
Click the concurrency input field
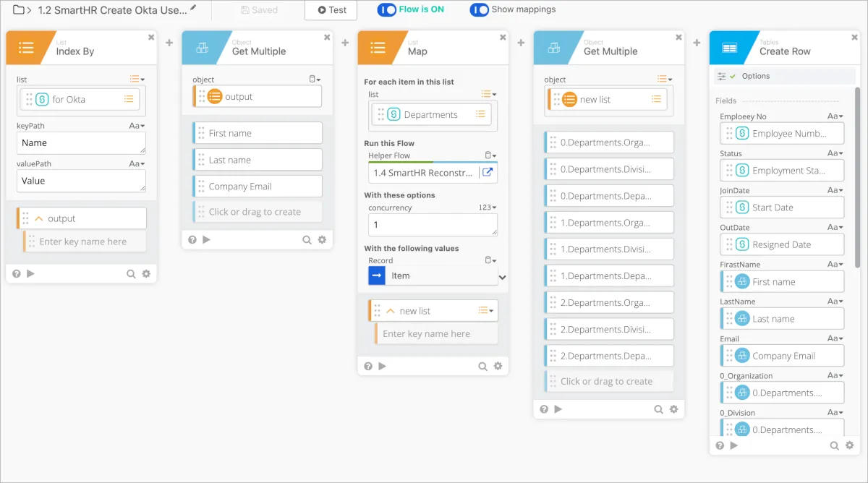point(433,225)
